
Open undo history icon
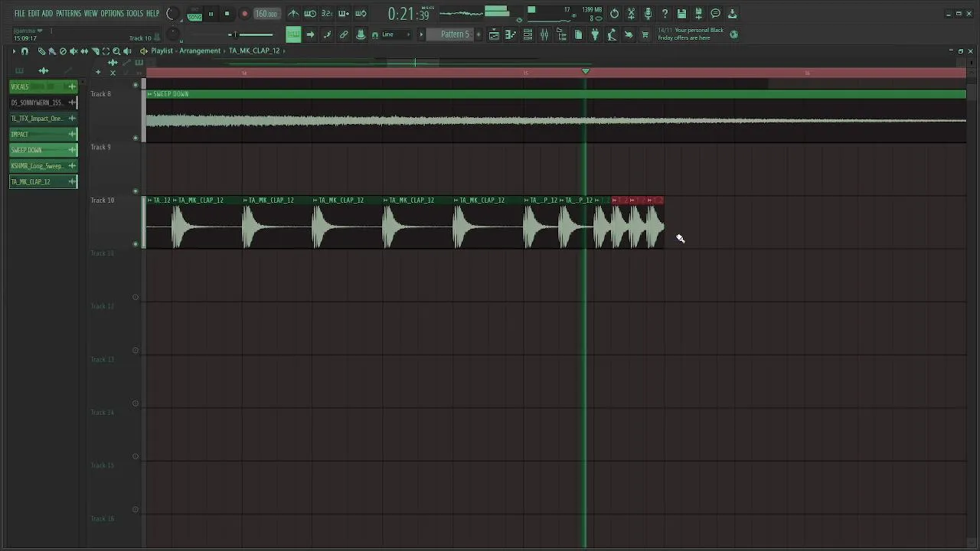pyautogui.click(x=614, y=14)
